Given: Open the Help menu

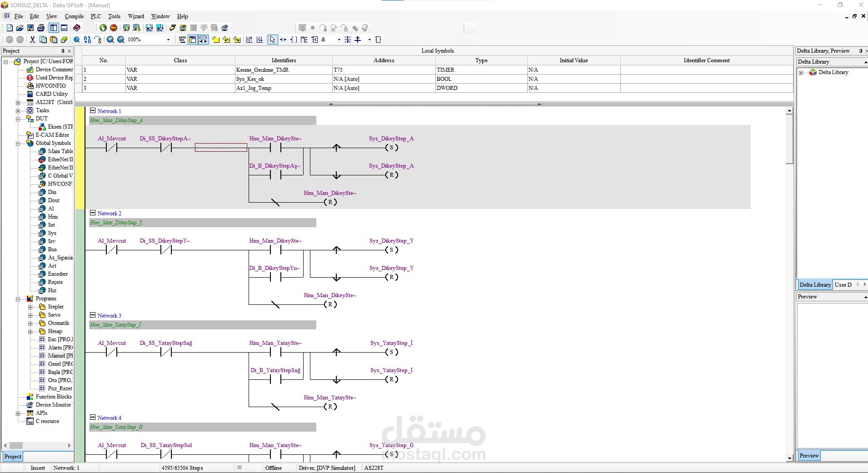Looking at the screenshot, I should pos(182,16).
